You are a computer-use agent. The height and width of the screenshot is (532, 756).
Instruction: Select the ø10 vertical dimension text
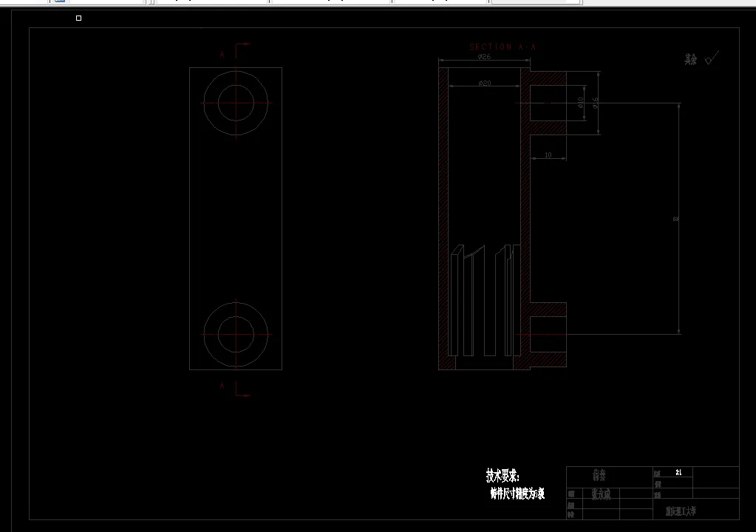click(x=581, y=102)
